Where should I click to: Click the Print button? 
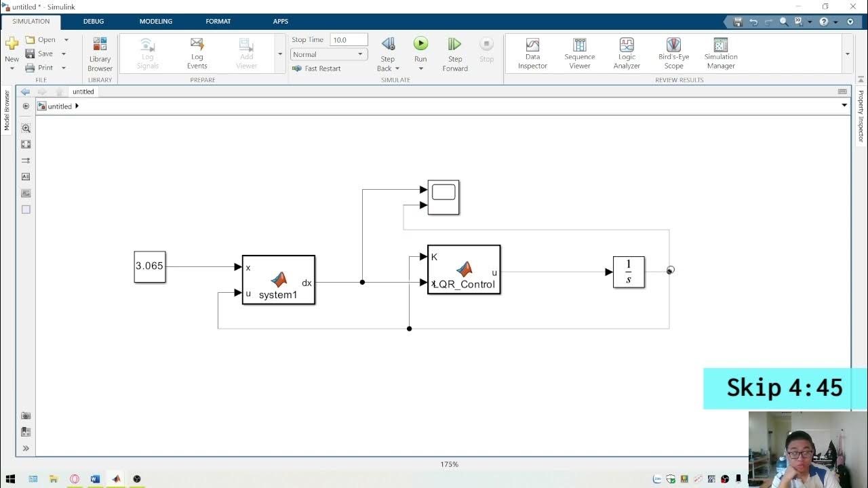39,68
